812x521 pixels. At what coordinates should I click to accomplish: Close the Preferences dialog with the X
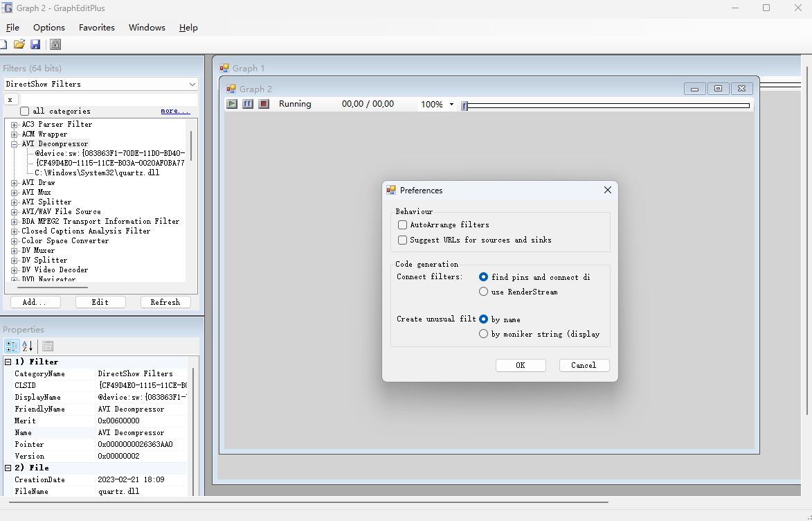tap(608, 191)
